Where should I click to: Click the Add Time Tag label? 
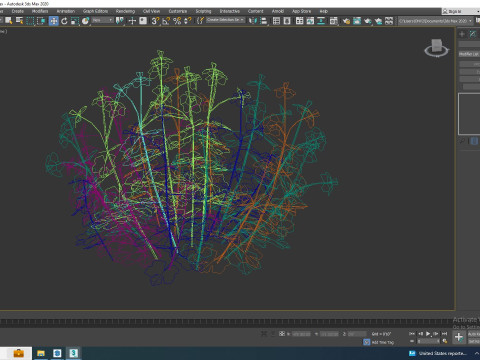[x=383, y=342]
